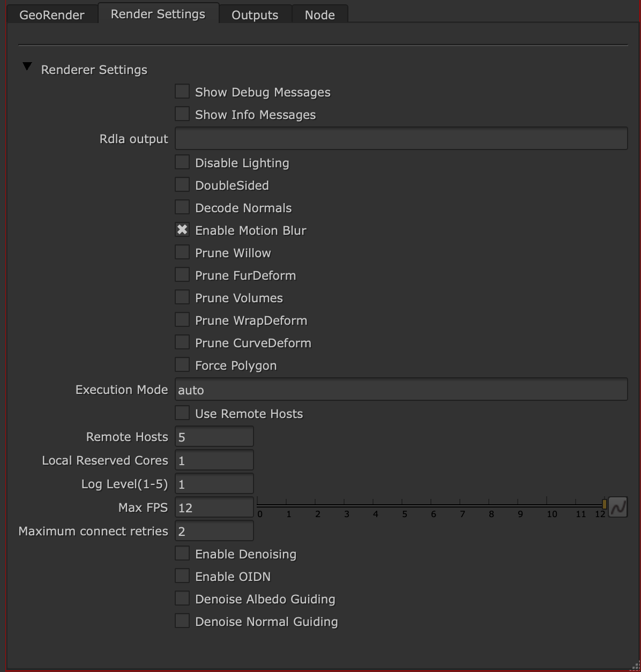Click the Rdla output text field
Viewport: 641px width, 672px height.
(x=401, y=138)
